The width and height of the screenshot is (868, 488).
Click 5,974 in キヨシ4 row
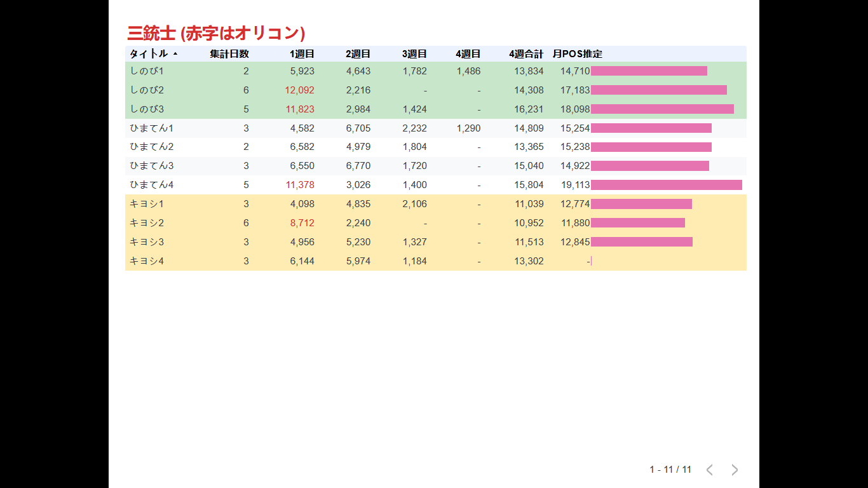(358, 261)
